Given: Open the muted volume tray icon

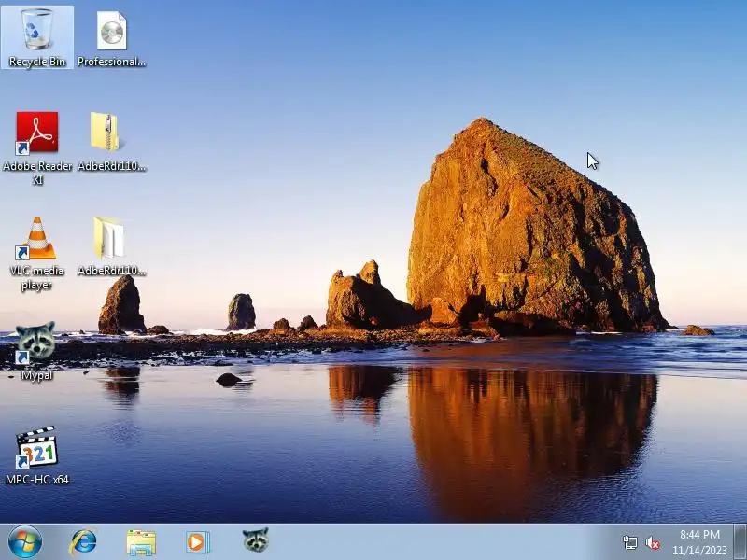Looking at the screenshot, I should pos(653,542).
